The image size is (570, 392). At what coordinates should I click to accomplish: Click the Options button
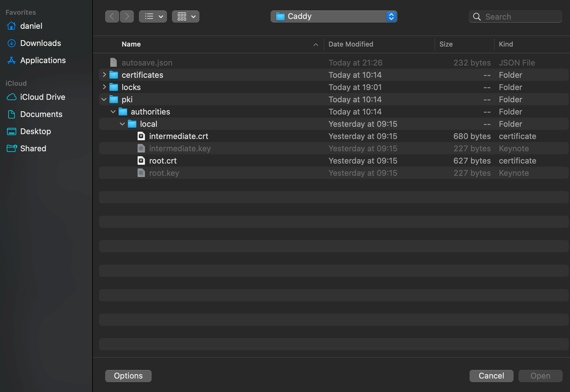[128, 376]
